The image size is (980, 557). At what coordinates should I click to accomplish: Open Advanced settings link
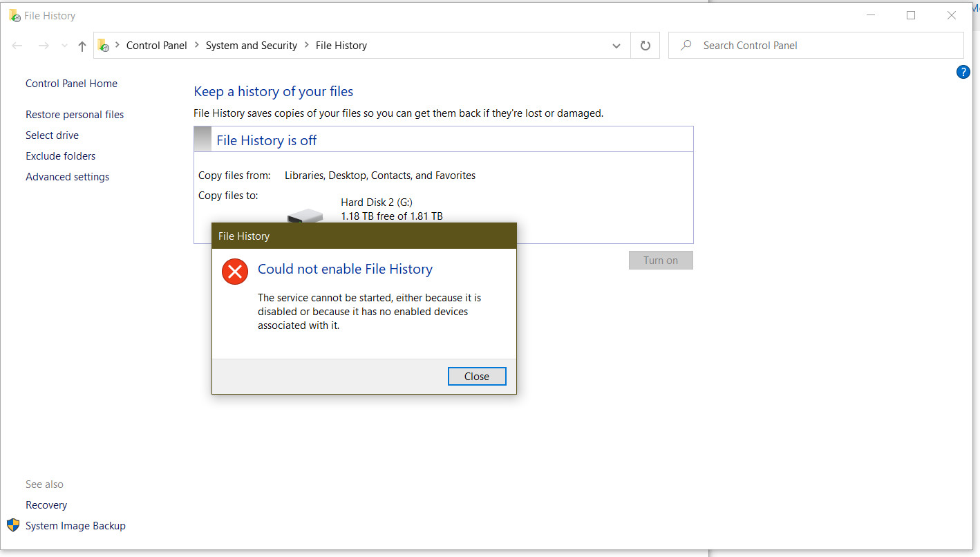pos(68,177)
